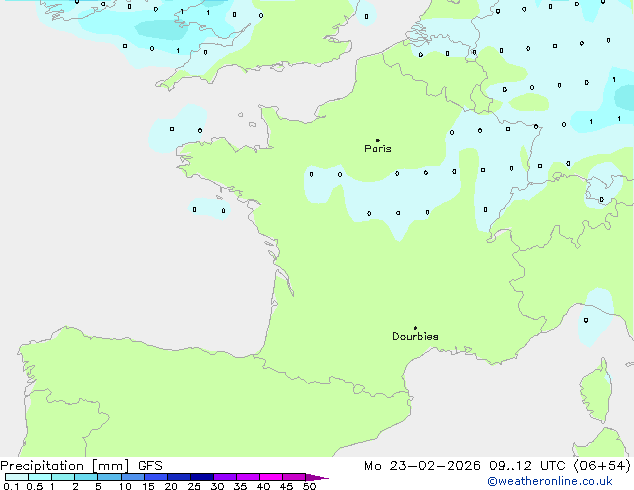Viewport: 634px width, 490px height.
Task: Select the 1 to 2 mm legend swatch
Action: click(x=63, y=477)
